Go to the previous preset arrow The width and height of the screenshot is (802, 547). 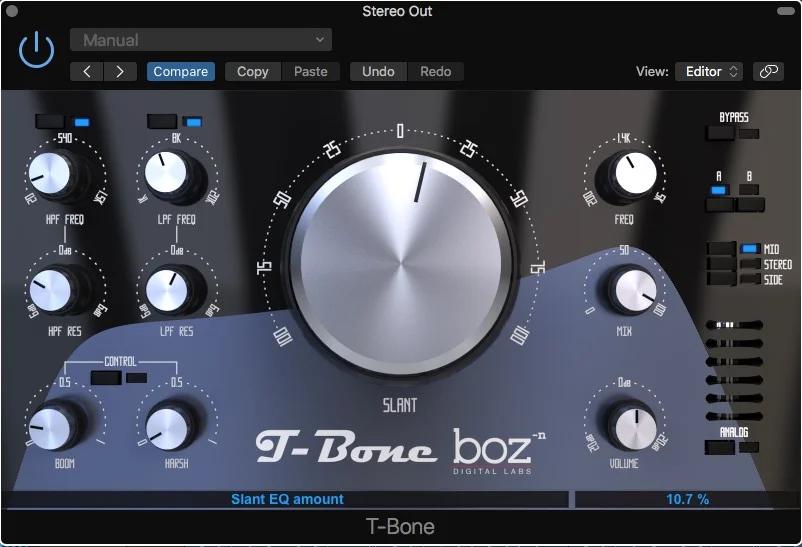point(86,72)
